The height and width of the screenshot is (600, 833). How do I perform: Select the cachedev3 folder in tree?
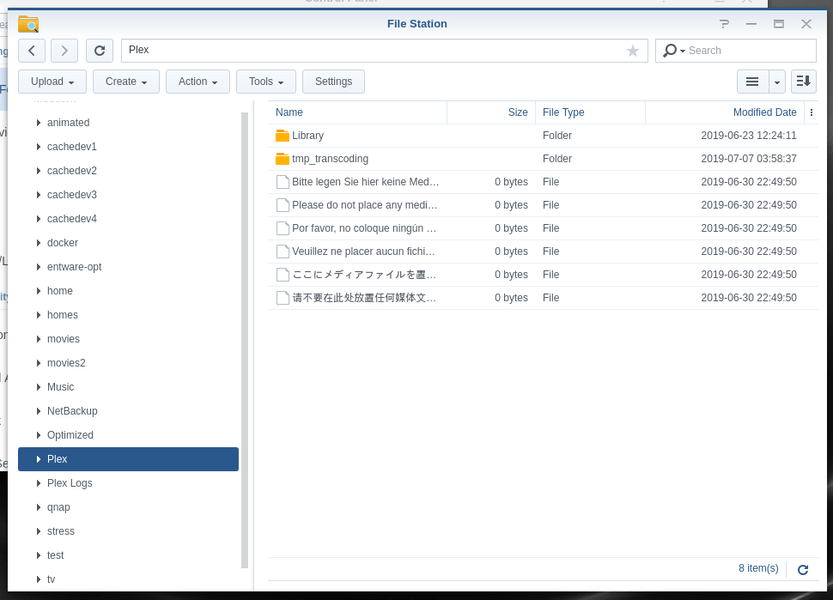(72, 195)
